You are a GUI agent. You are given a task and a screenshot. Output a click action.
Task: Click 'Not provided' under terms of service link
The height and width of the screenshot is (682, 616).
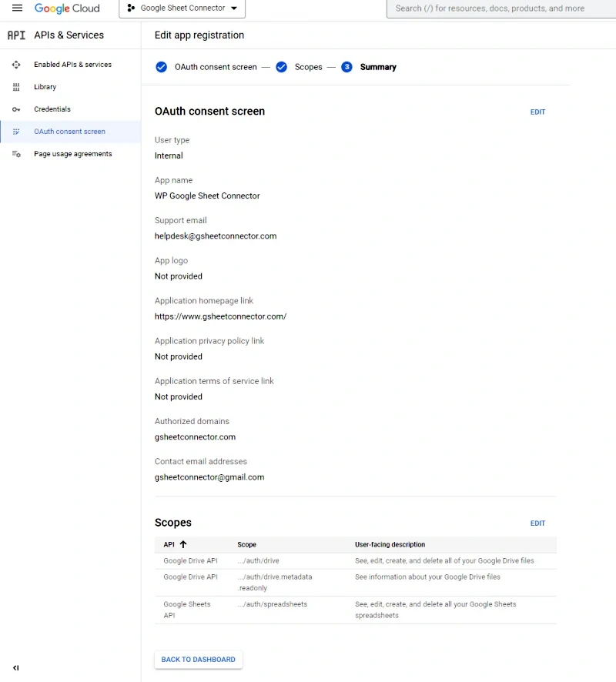[179, 396]
